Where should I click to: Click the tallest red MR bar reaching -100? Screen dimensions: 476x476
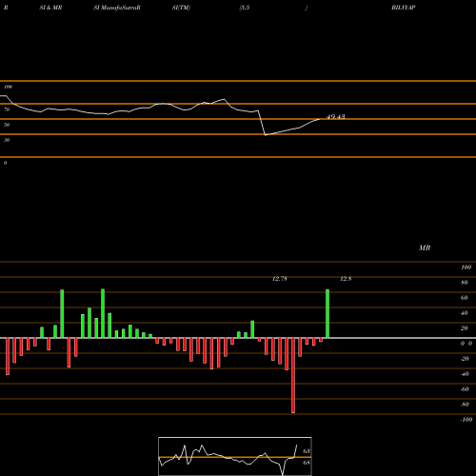[293, 375]
